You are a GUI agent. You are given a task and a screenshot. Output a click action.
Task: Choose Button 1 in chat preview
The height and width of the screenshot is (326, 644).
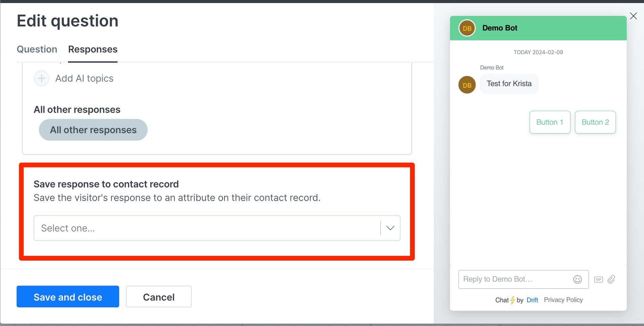point(550,122)
